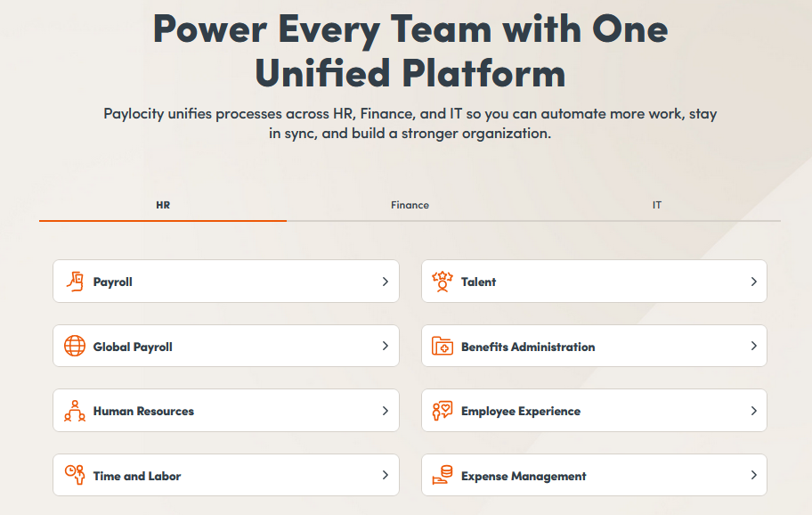Open Benefits Administration link label
Image resolution: width=812 pixels, height=515 pixels.
528,347
